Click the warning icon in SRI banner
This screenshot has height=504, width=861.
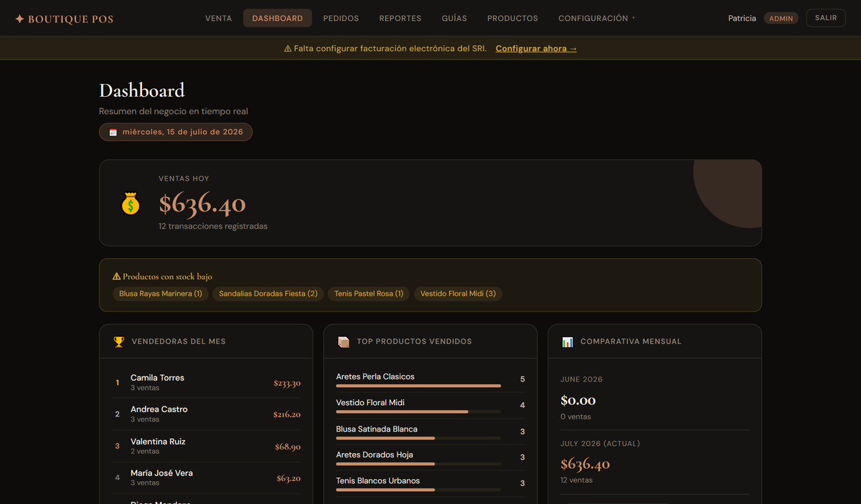tap(288, 49)
